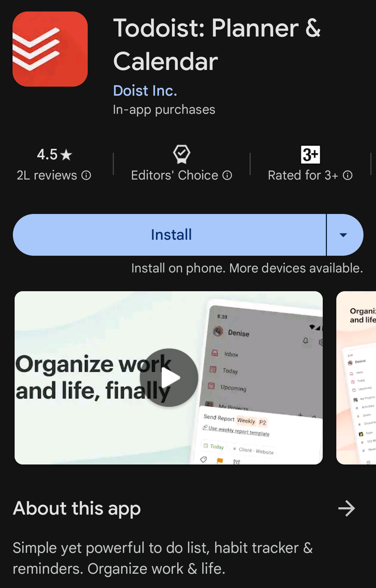This screenshot has width=376, height=588.
Task: Tap the Install button
Action: (x=170, y=235)
